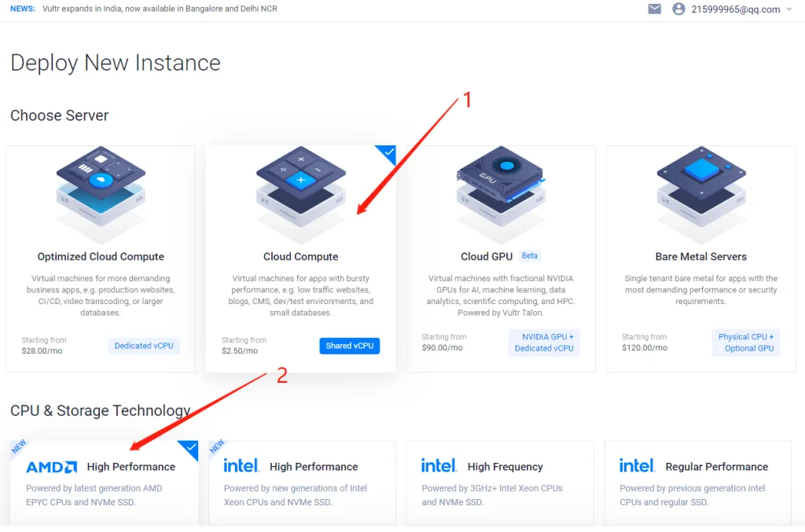
Task: Click the Choose Server heading
Action: coord(60,116)
